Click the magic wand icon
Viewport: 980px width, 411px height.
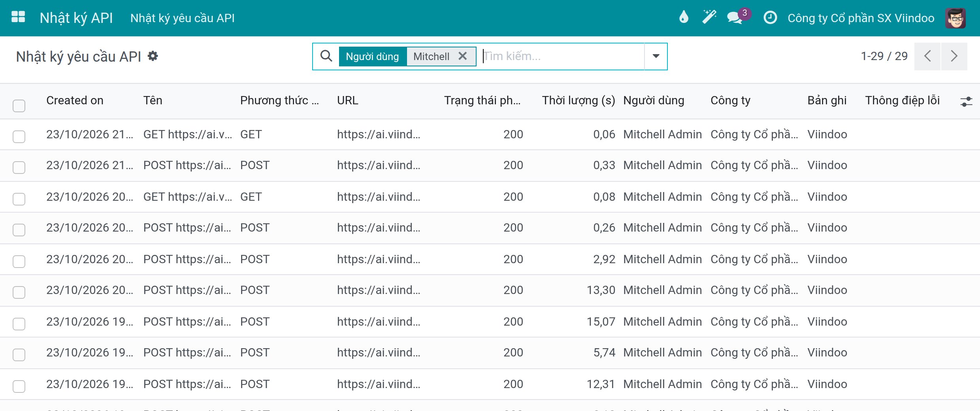click(x=709, y=17)
